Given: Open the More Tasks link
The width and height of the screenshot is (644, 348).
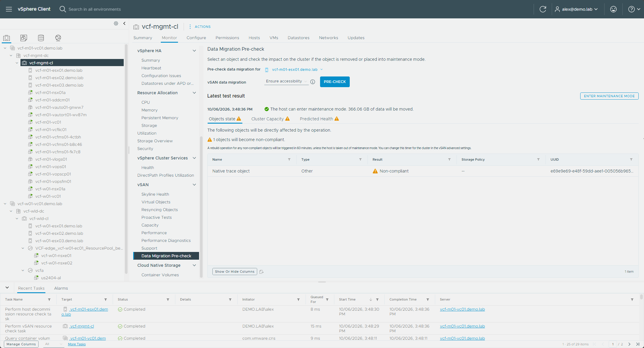Looking at the screenshot, I should (77, 344).
